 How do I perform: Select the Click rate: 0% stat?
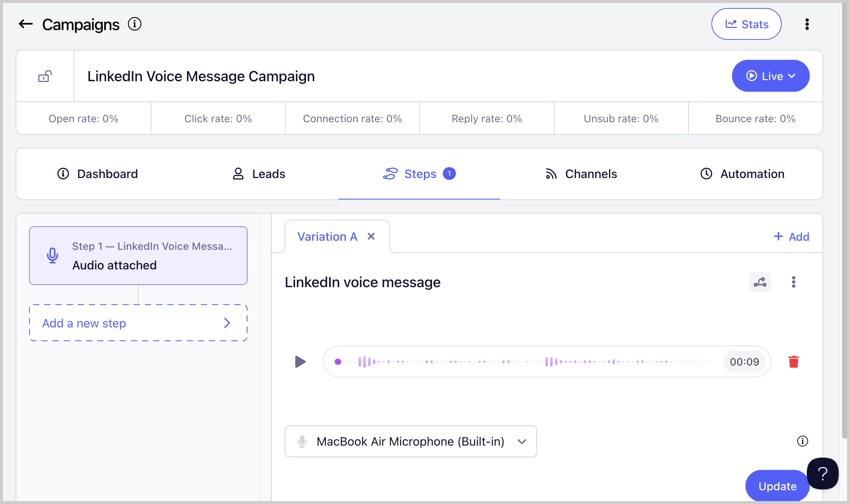(x=218, y=119)
